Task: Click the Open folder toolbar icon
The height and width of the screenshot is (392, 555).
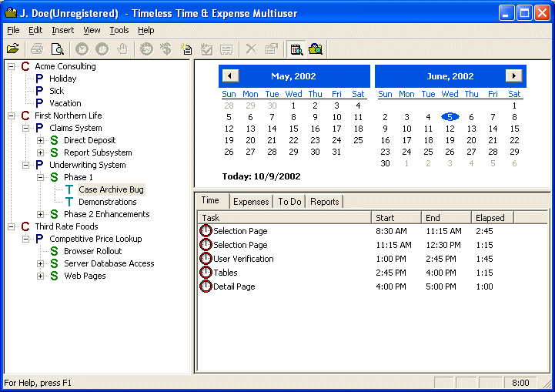Action: coord(13,49)
